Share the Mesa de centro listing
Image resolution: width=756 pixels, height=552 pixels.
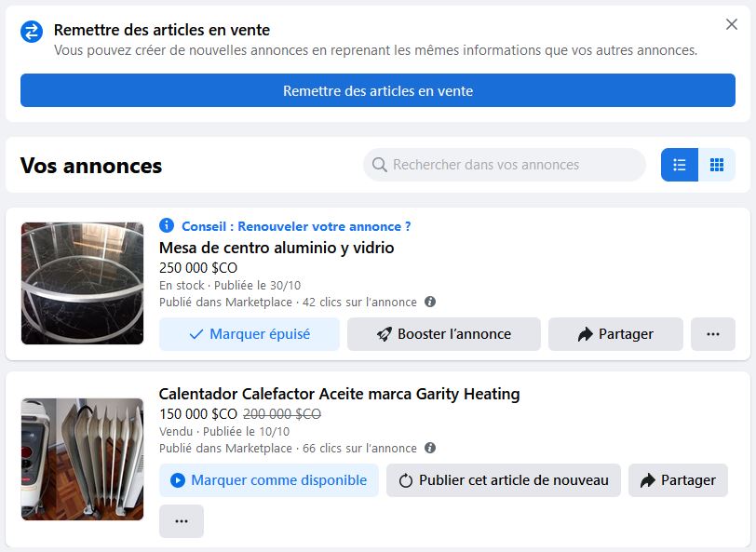pyautogui.click(x=615, y=334)
